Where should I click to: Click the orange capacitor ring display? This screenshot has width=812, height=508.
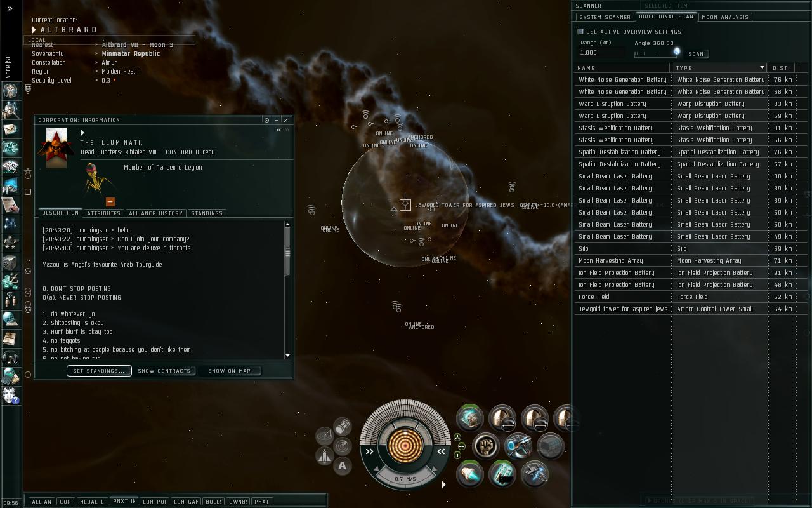point(405,445)
